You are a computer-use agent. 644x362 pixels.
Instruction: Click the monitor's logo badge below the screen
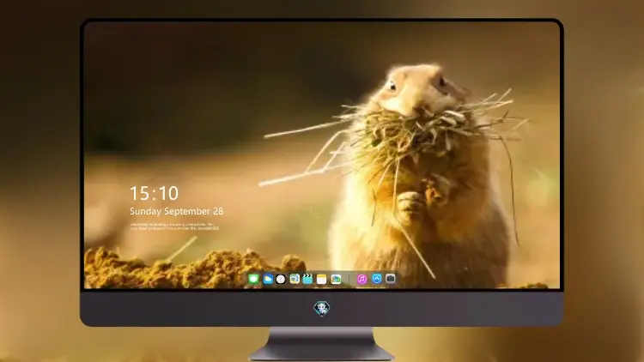(x=322, y=308)
